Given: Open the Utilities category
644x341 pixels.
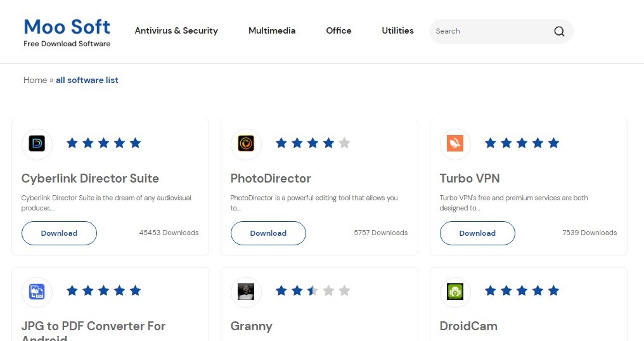Looking at the screenshot, I should (397, 31).
